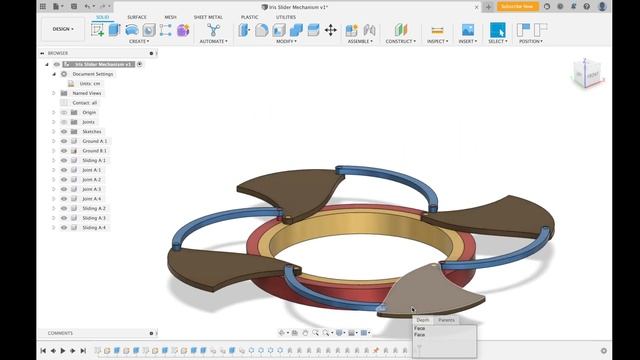Switch to the MESH tab
The width and height of the screenshot is (640, 360).
click(x=170, y=17)
